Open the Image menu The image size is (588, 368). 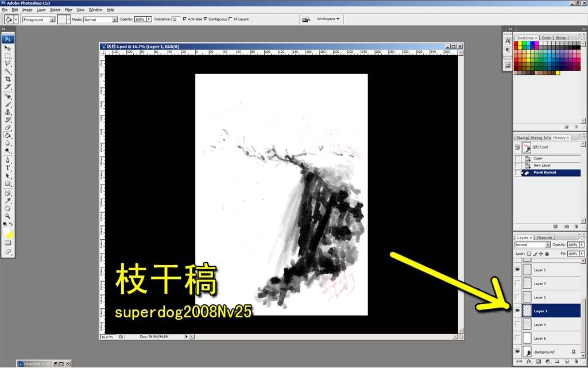tap(27, 10)
